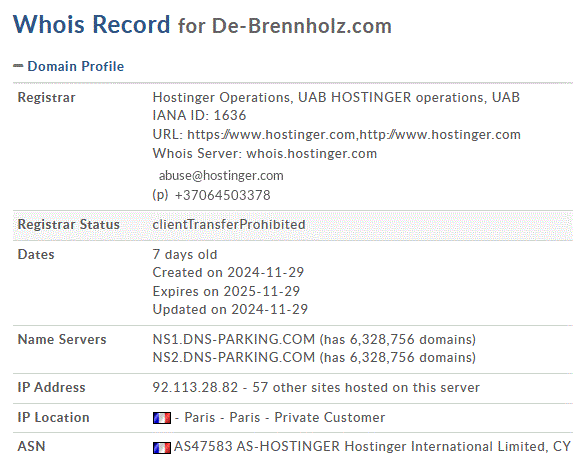Click the French flag in IP Location
The width and height of the screenshot is (574, 461).
click(162, 418)
